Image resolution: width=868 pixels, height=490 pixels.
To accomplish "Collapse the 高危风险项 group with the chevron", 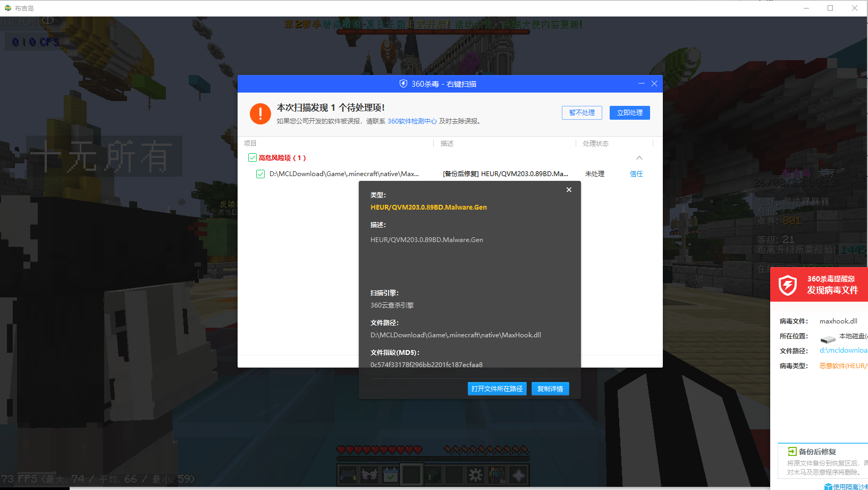I will (x=639, y=157).
